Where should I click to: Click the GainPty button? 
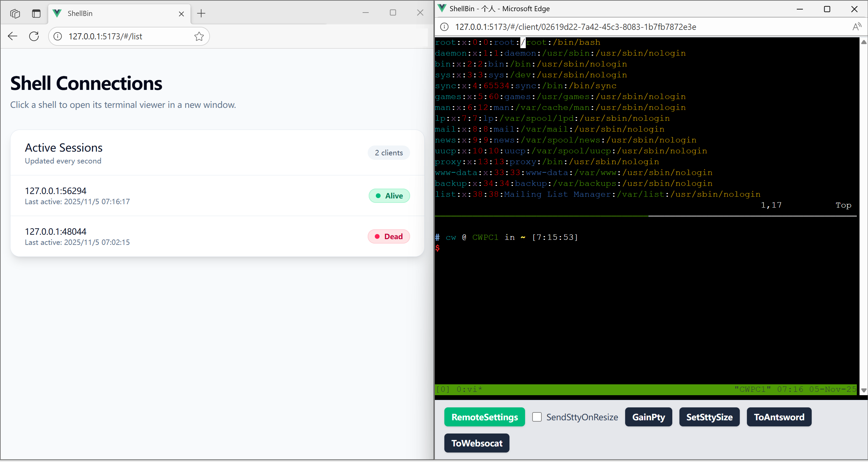[648, 417]
